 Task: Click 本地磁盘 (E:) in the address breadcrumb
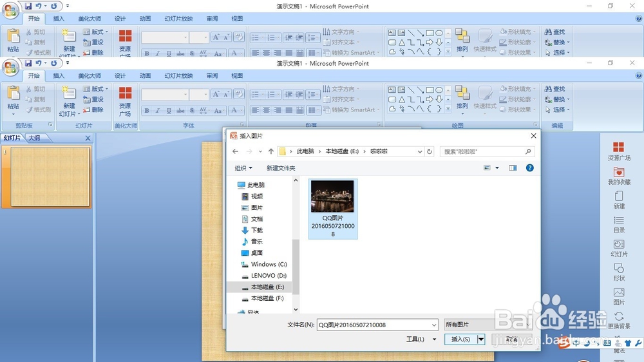(x=342, y=151)
